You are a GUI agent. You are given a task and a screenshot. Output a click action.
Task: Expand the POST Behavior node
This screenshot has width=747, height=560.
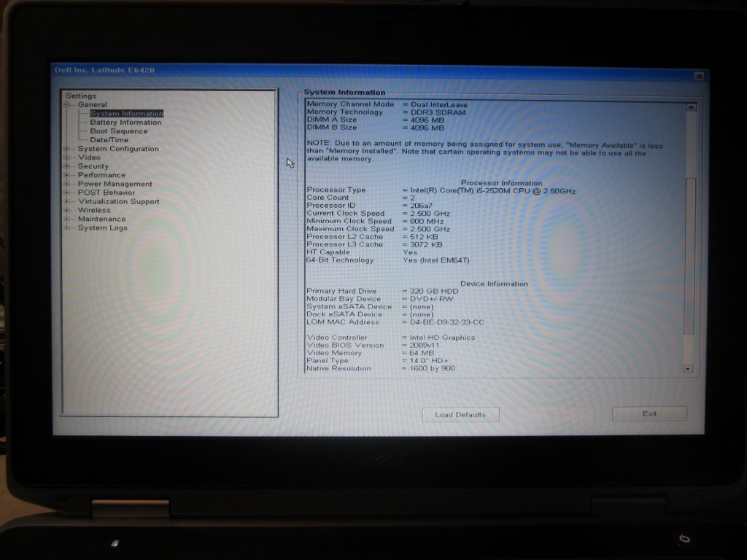coord(67,192)
